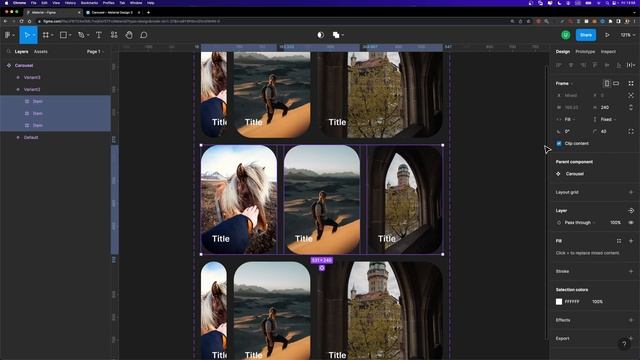Click the independent corners icon
This screenshot has height=360, width=640.
point(631,131)
